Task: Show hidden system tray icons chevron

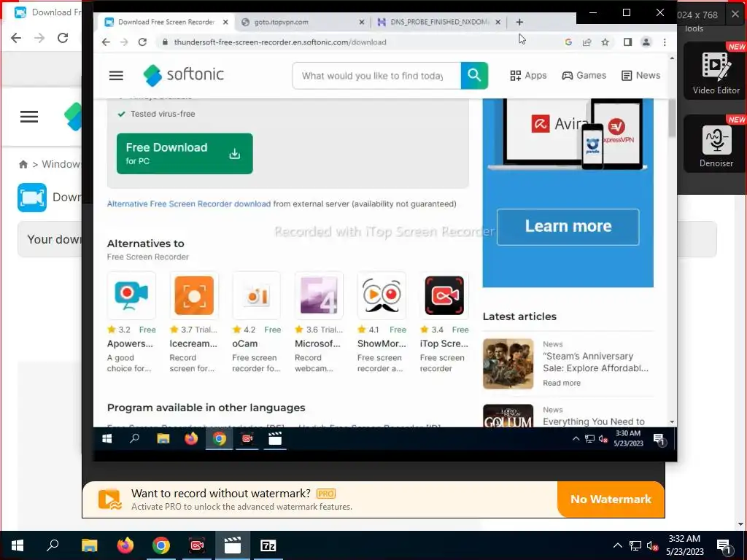Action: tap(617, 545)
